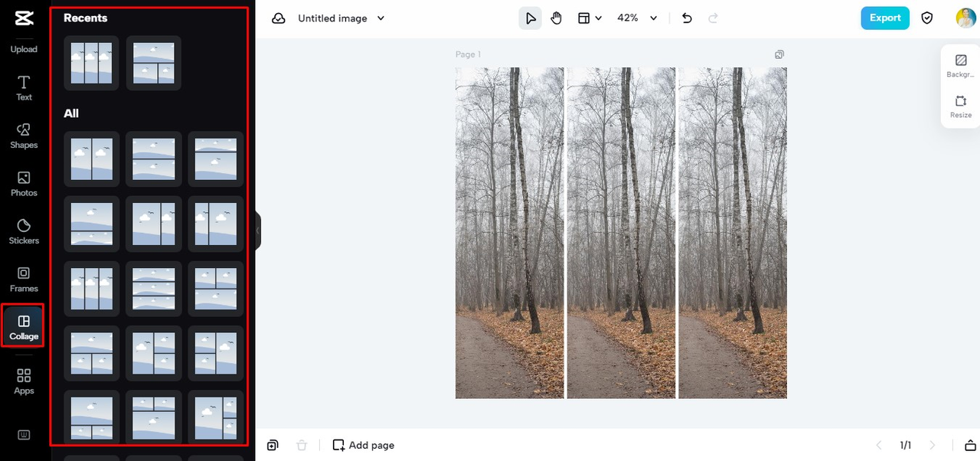Select the left forest photo in collage
The height and width of the screenshot is (461, 980).
tap(510, 233)
